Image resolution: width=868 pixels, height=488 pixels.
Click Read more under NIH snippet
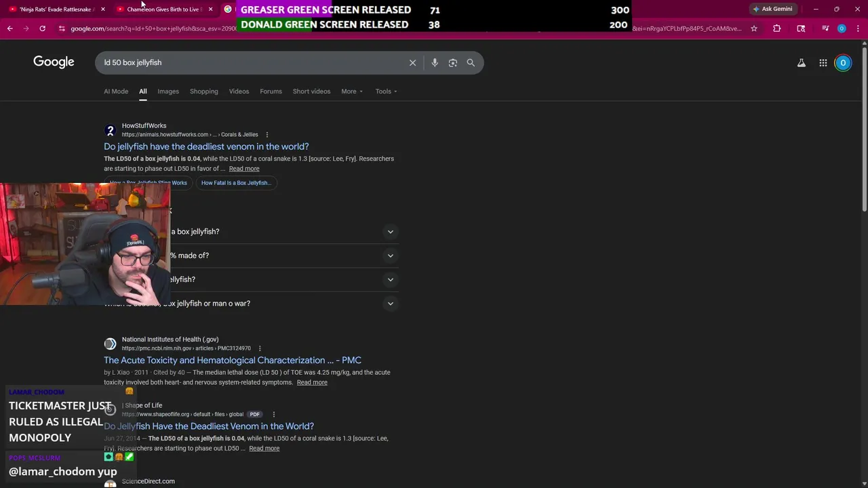[312, 382]
